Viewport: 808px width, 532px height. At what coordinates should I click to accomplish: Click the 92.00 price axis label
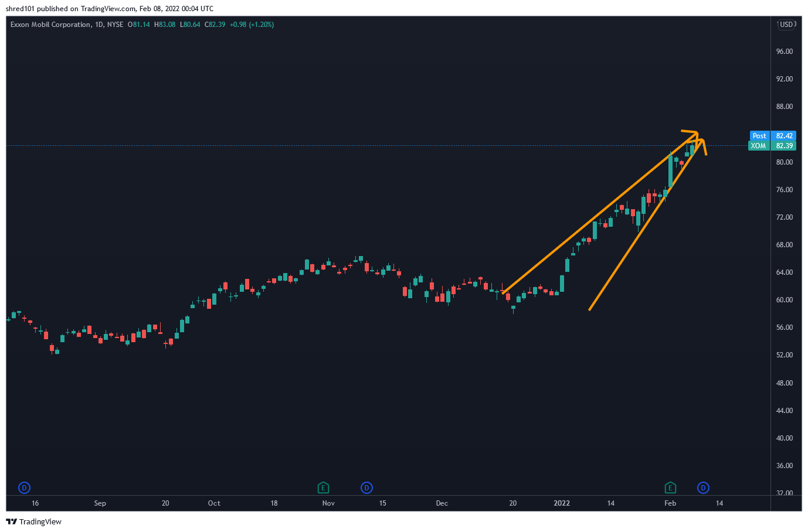pyautogui.click(x=785, y=79)
